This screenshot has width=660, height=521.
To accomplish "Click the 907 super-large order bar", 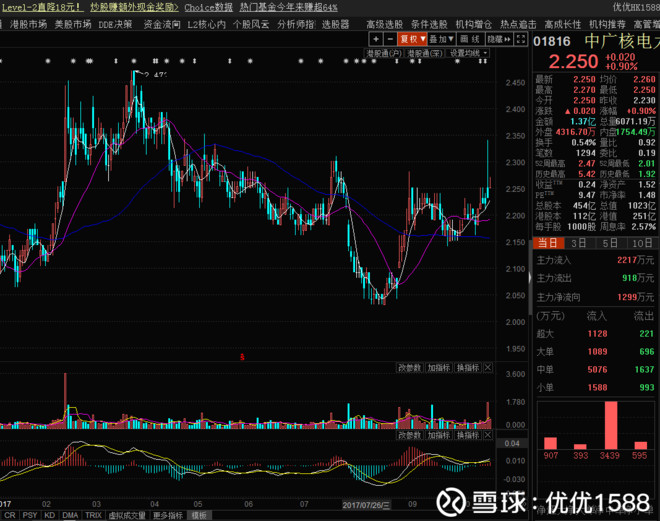I will (x=551, y=443).
